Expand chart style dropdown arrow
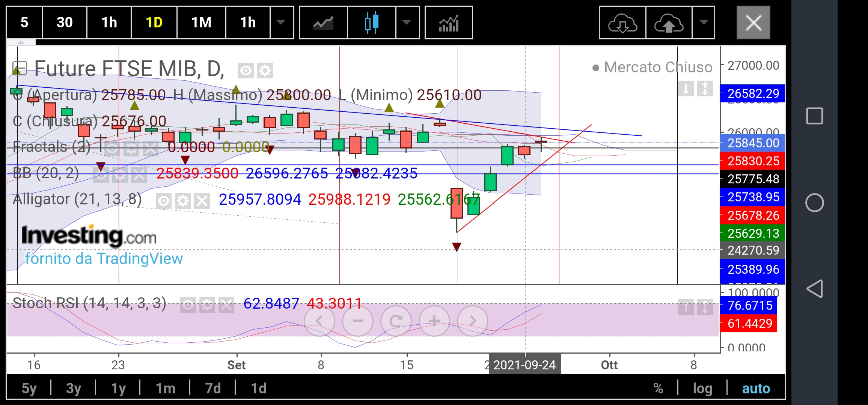This screenshot has height=405, width=868. point(407,22)
